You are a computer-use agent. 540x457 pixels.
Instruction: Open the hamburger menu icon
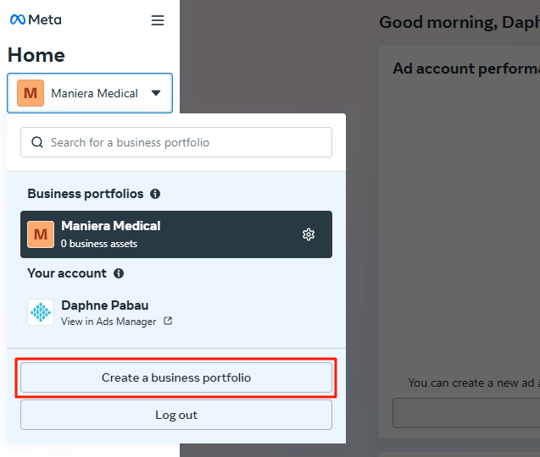pyautogui.click(x=157, y=20)
